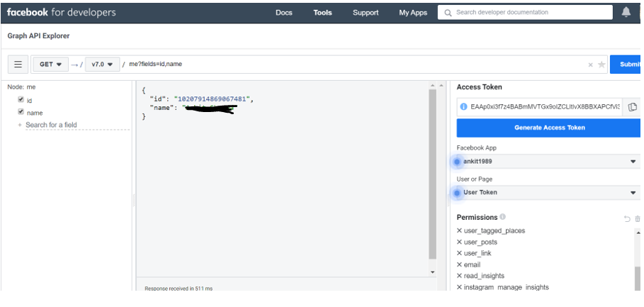Uncheck the name field checkbox

point(21,112)
